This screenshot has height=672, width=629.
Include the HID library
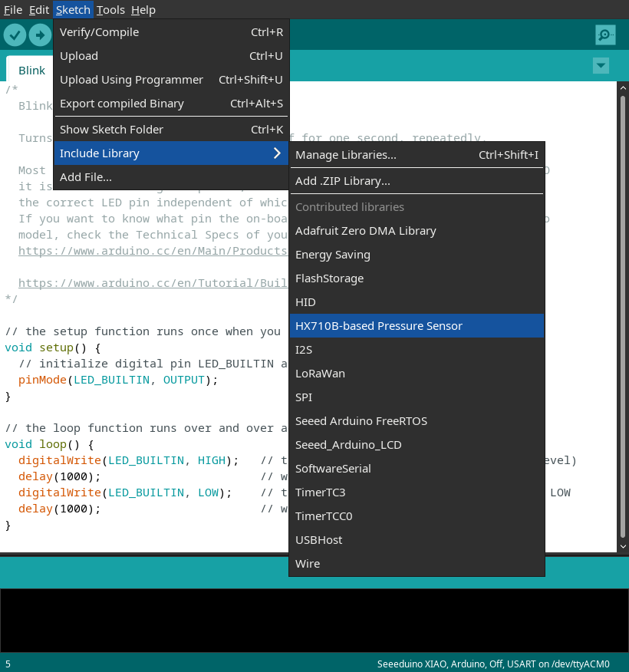click(x=417, y=302)
